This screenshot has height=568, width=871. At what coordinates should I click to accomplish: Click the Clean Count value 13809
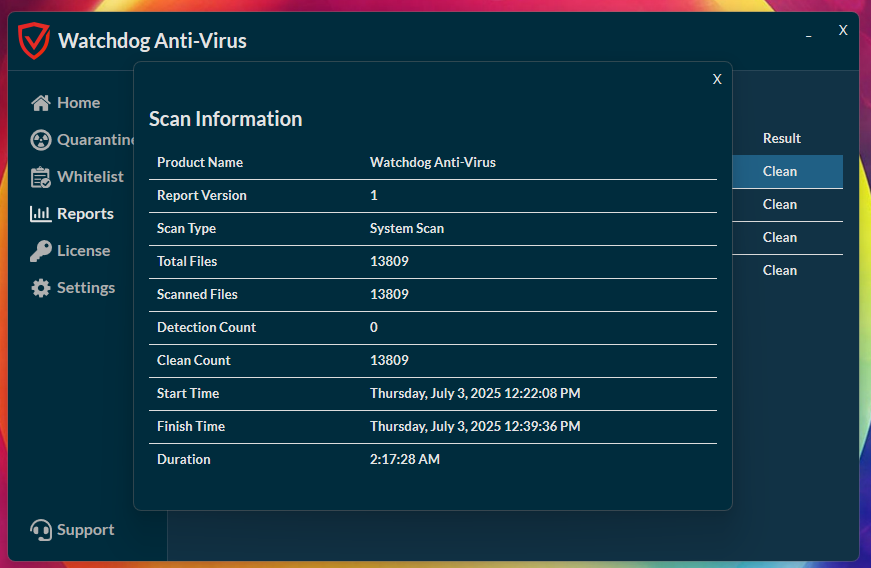[389, 360]
